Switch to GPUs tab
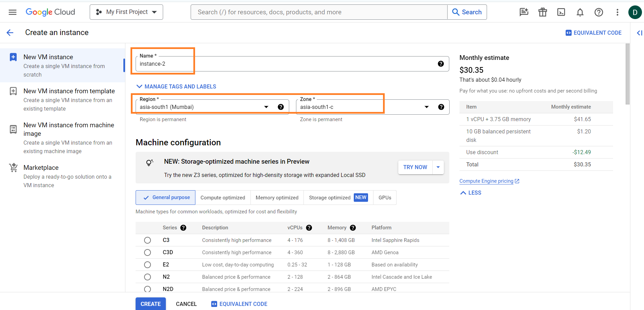644x310 pixels. coord(385,198)
